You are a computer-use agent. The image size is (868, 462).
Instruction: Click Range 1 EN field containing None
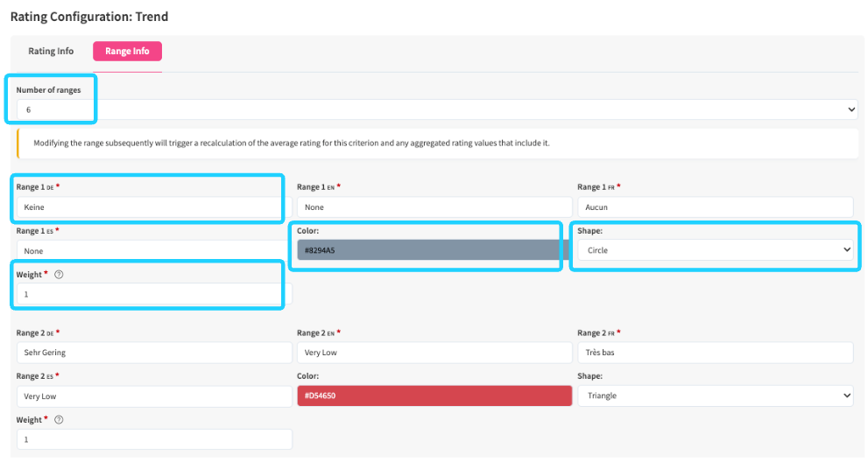click(x=434, y=207)
